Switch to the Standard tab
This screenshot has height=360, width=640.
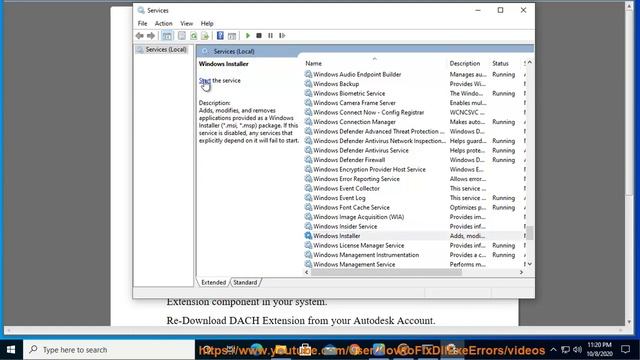[245, 282]
